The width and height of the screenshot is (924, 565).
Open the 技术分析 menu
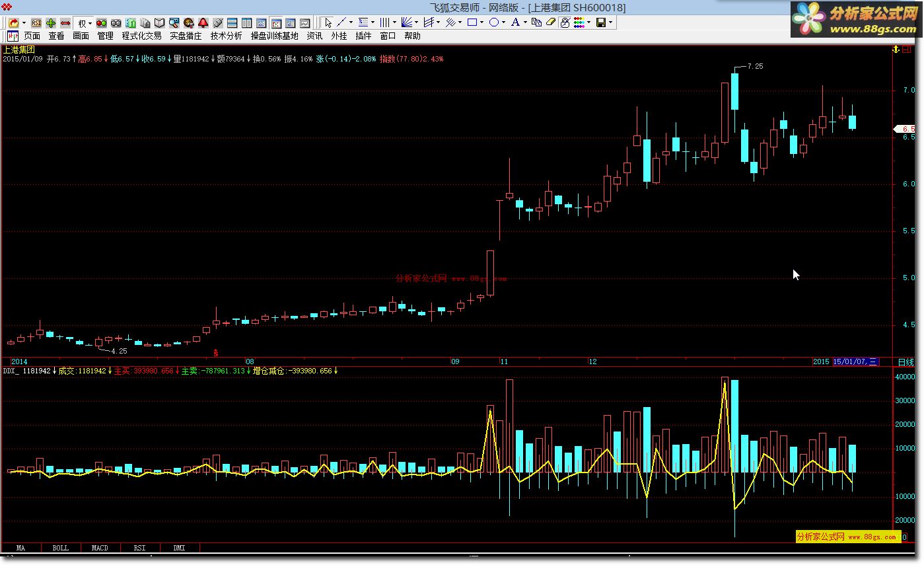226,36
